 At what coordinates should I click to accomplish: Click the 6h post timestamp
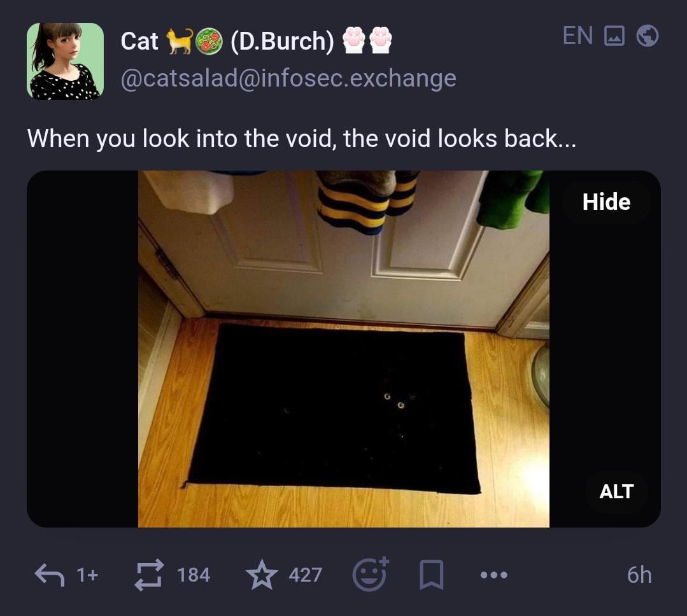[x=639, y=575]
